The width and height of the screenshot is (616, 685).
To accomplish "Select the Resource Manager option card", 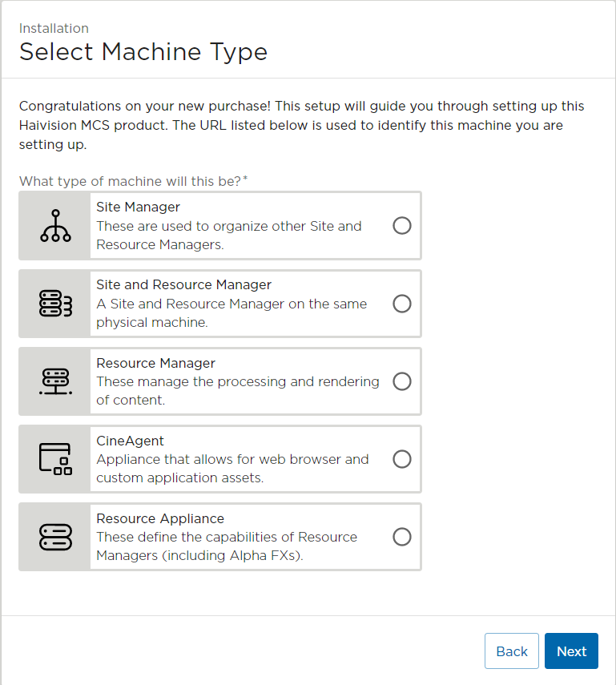I will (240, 381).
